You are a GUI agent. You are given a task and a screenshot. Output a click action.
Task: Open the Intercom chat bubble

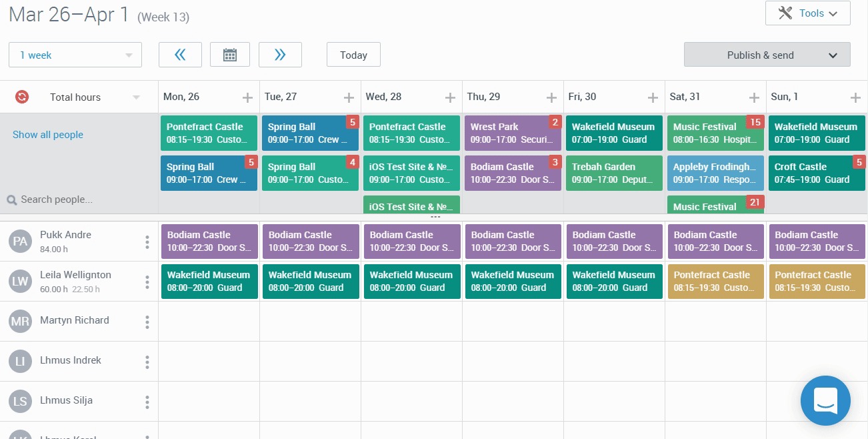coord(825,400)
